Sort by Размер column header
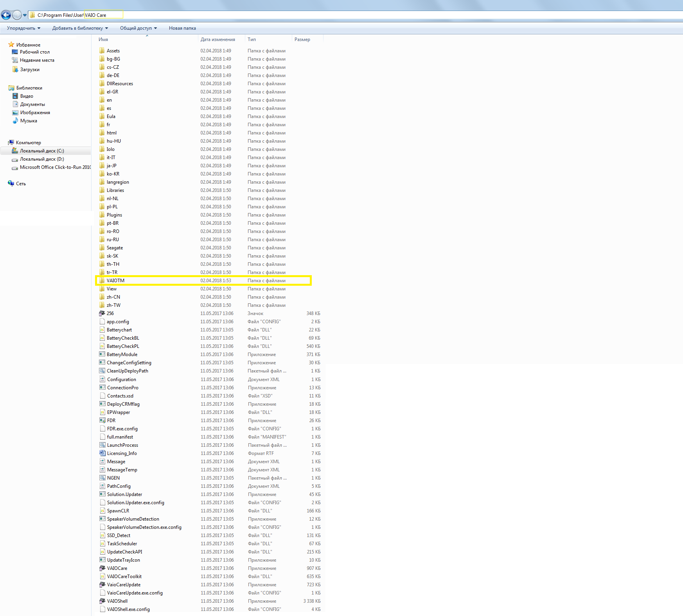This screenshot has height=616, width=683. (x=302, y=39)
